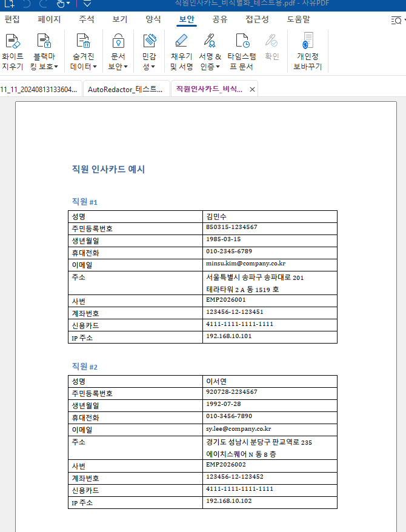This screenshot has width=406, height=532.
Task: Click the IP address 192.168.10.102
Action: 228,501
